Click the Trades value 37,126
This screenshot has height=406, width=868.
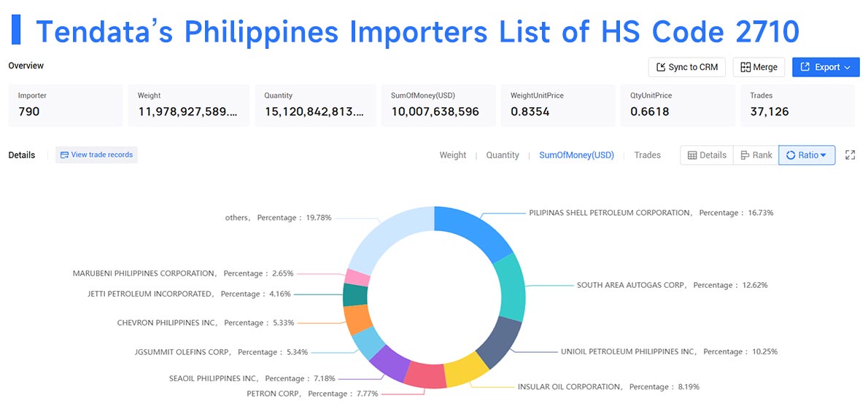(x=770, y=112)
